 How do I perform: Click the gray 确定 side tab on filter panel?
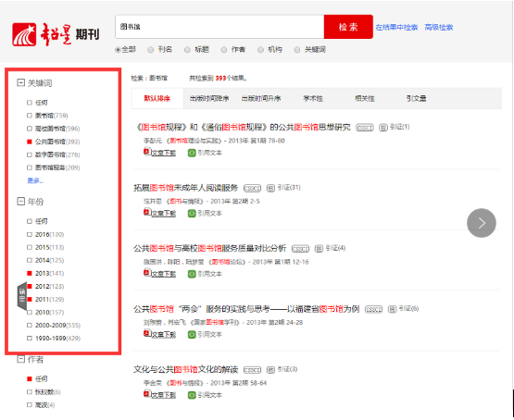(22, 296)
